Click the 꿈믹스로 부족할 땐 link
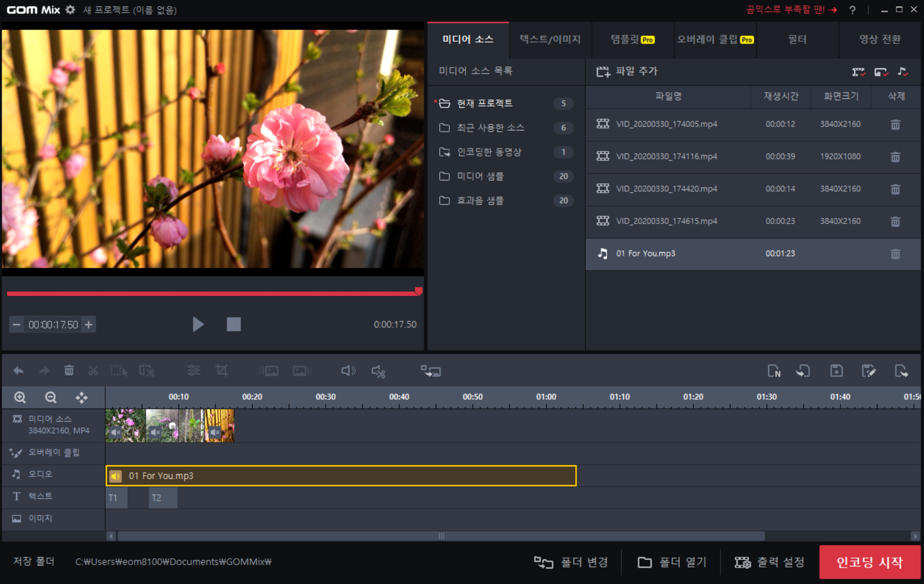The width and height of the screenshot is (924, 584). (791, 9)
